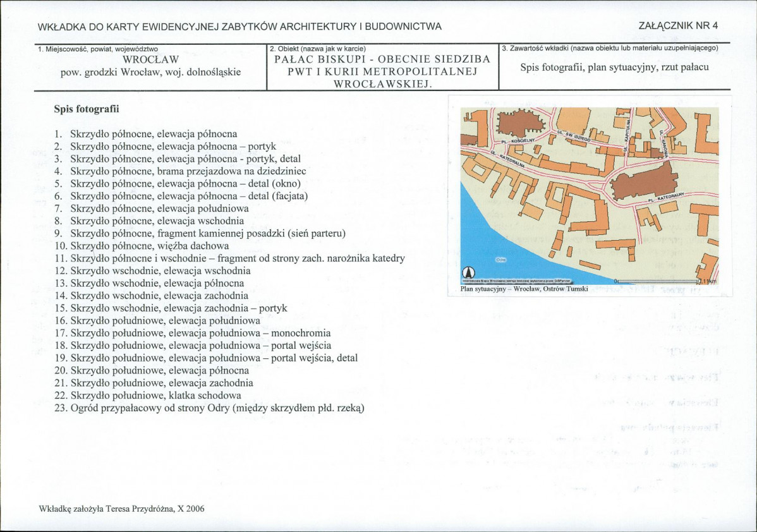Click the field label '2. Obiekt (nazwa jak w karcie)'

[x=318, y=49]
